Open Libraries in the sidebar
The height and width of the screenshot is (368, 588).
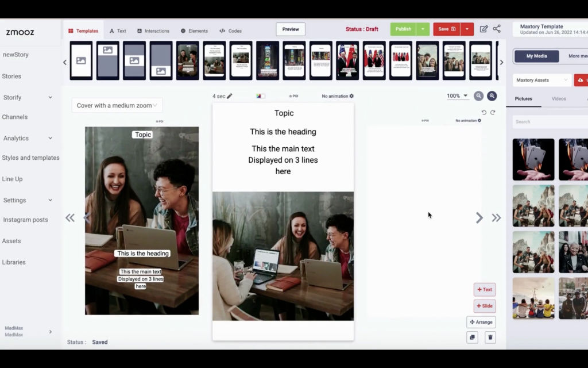14,262
